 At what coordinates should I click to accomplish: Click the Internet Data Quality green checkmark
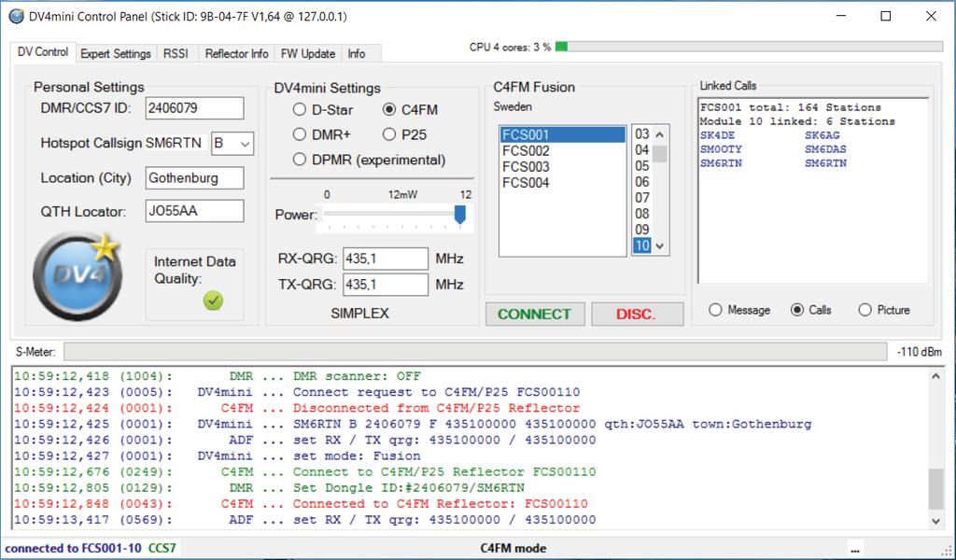[x=214, y=301]
